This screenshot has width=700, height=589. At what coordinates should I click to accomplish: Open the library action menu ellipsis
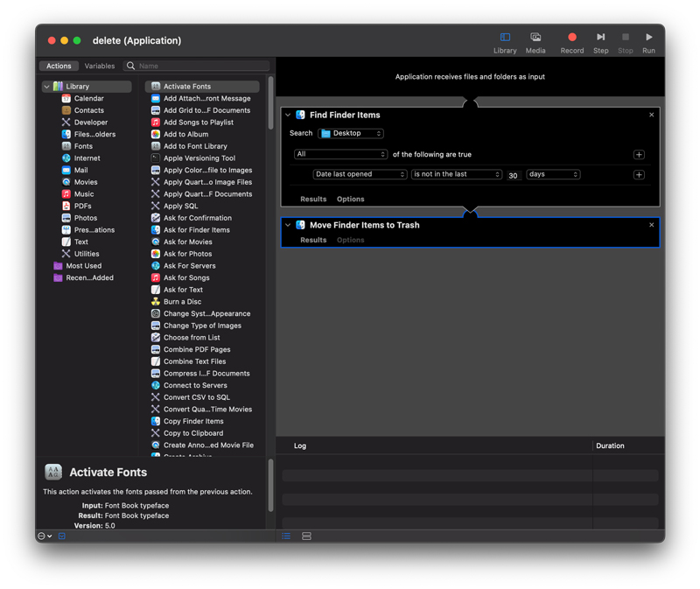pos(45,536)
